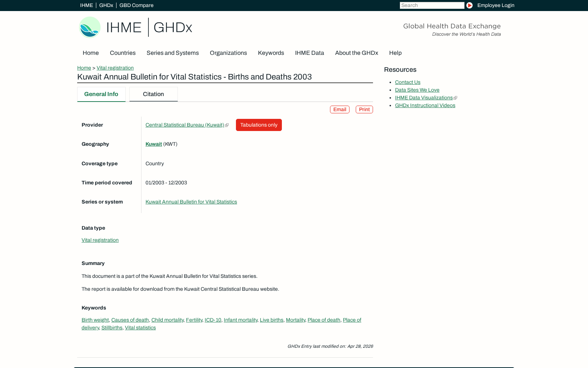This screenshot has width=588, height=368.
Task: Click the GHDx logo text in header
Action: tap(173, 27)
